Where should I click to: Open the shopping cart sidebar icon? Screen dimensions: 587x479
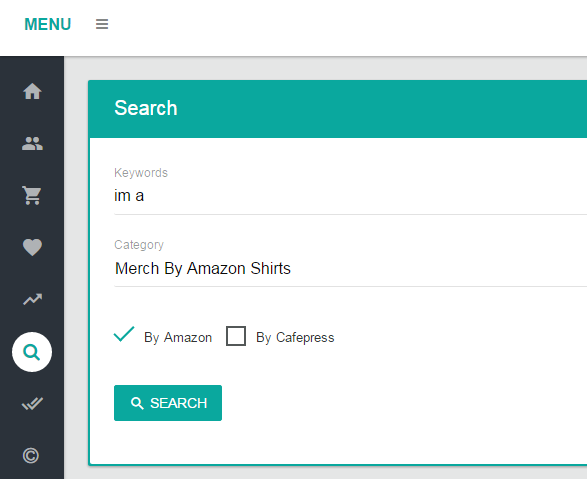[32, 195]
